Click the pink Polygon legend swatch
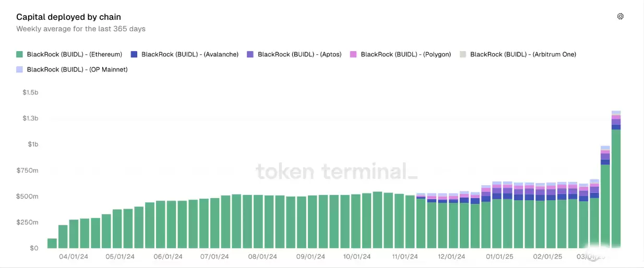 click(x=353, y=54)
